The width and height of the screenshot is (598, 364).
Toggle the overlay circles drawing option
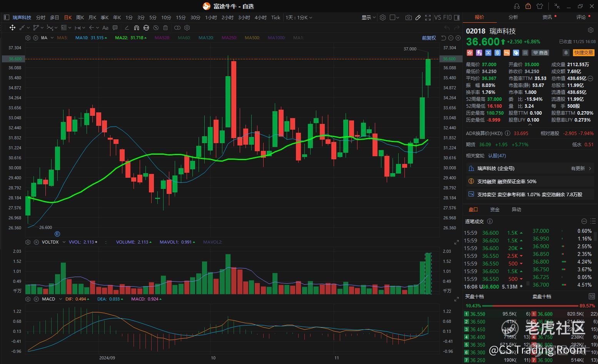tap(177, 28)
